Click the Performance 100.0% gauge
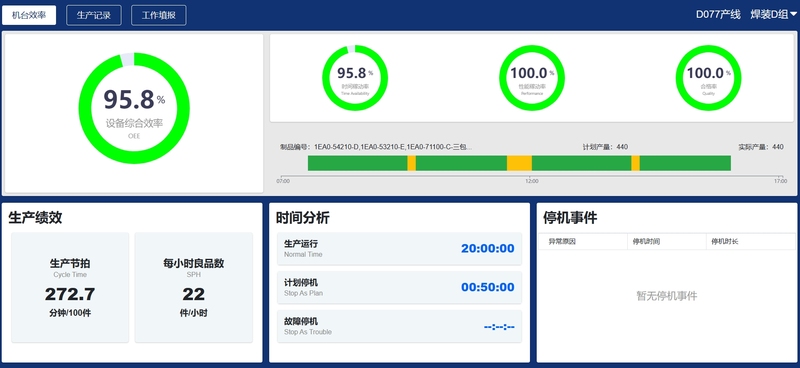Image resolution: width=800 pixels, height=368 pixels. (x=532, y=78)
